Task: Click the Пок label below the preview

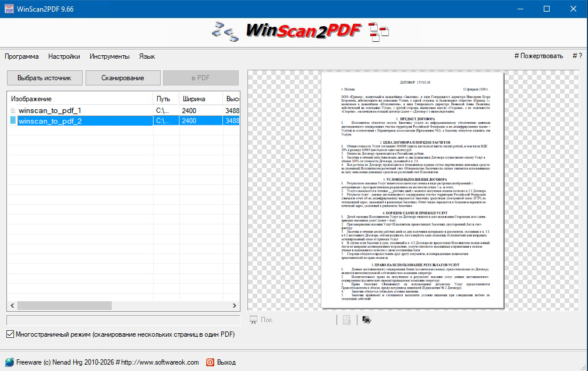Action: point(267,320)
